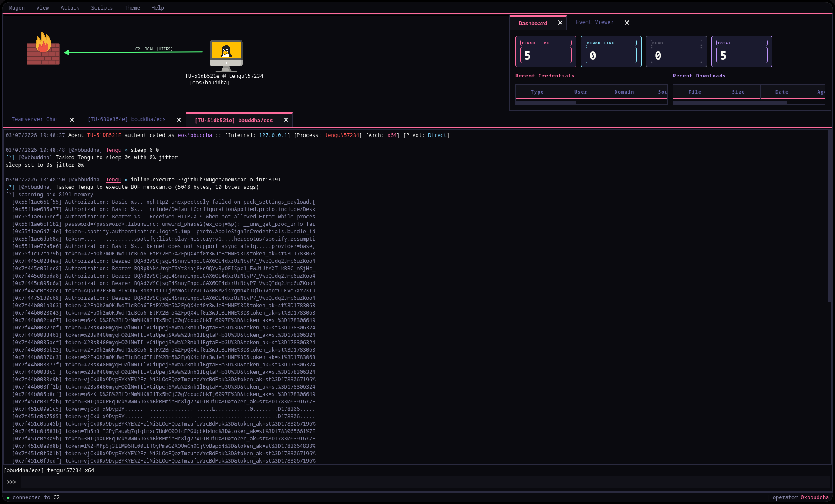Image resolution: width=835 pixels, height=504 pixels.
Task: Sort downloads by Date column
Action: pos(782,92)
